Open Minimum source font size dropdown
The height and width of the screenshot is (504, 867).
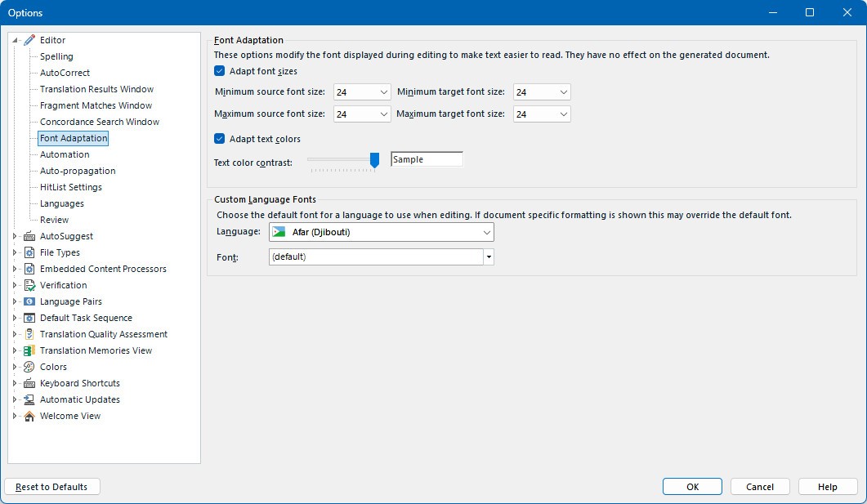click(x=362, y=92)
